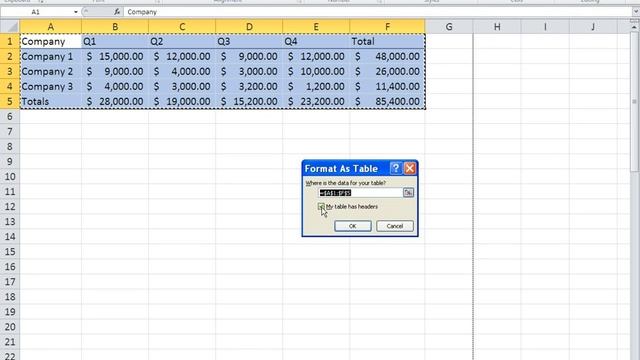The height and width of the screenshot is (360, 640).
Task: Select column D header
Action: [249, 27]
